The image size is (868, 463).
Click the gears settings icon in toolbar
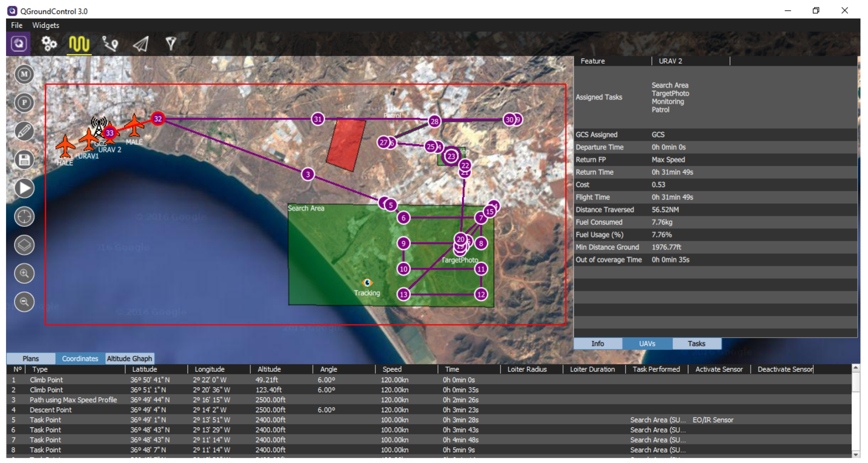49,44
